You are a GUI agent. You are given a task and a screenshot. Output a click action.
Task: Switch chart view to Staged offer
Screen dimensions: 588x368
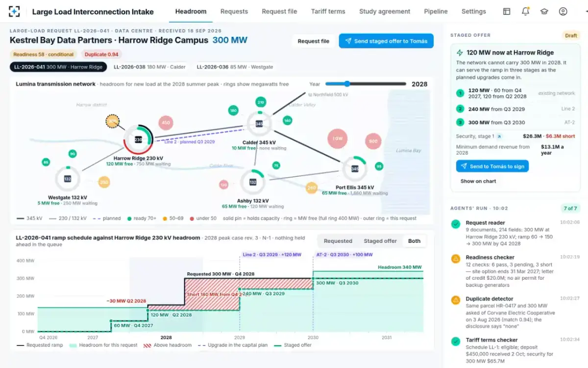click(380, 241)
